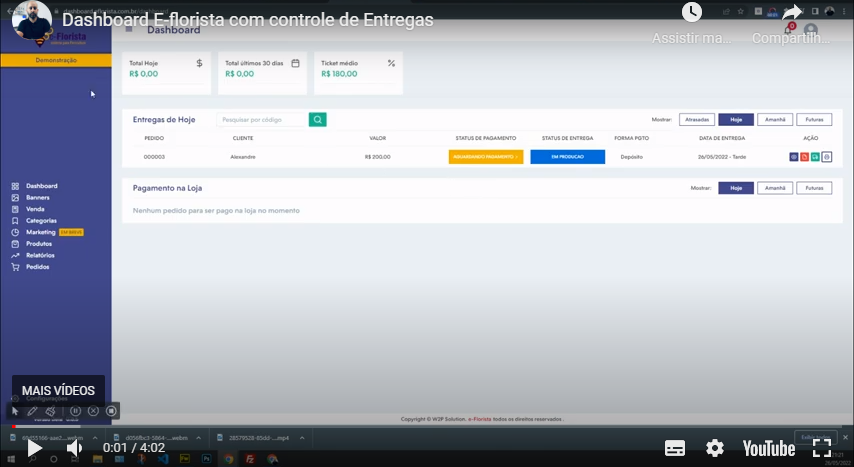This screenshot has height=467, width=854.
Task: Click order number 000003
Action: 154,157
